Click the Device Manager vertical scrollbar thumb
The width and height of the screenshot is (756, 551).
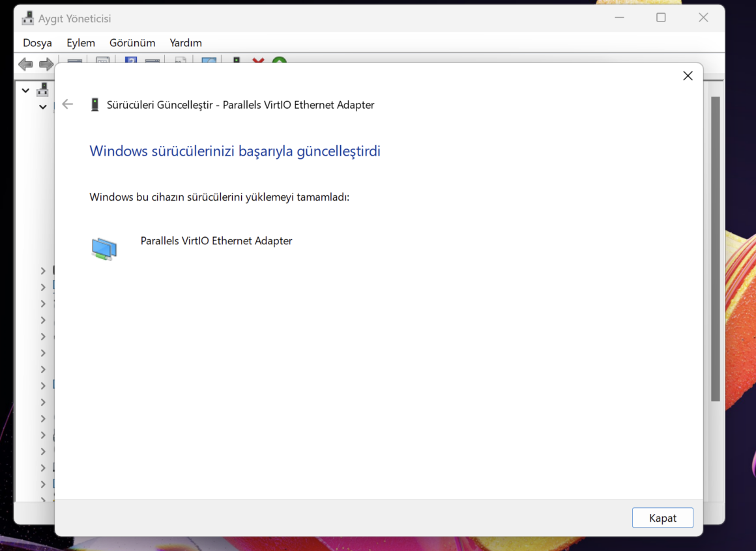(x=716, y=249)
